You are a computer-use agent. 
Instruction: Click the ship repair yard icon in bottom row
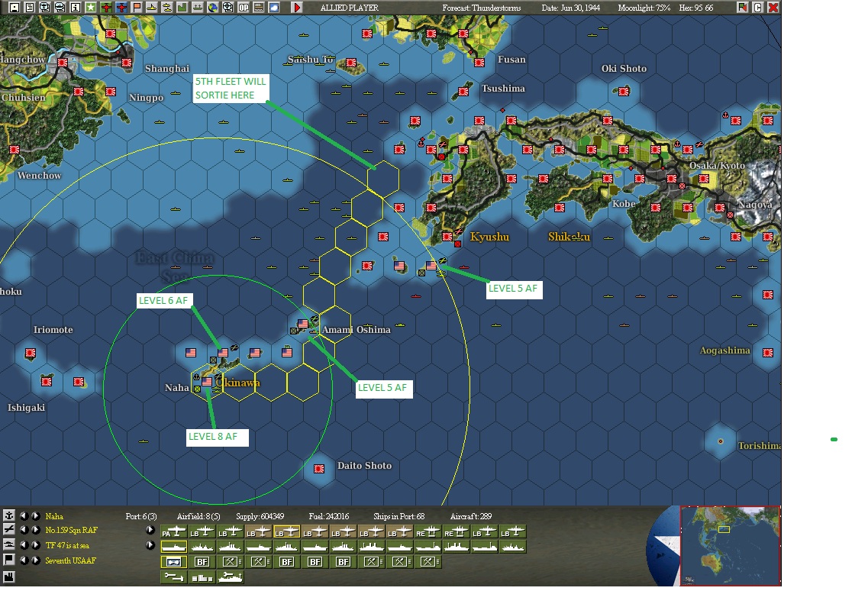[231, 577]
